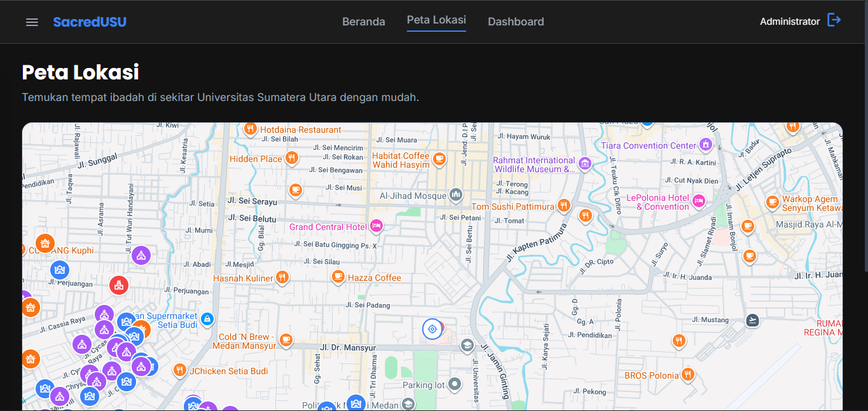Select Hotdaina Restaurant map pin
Viewport: 868px width, 411px height.
(251, 129)
